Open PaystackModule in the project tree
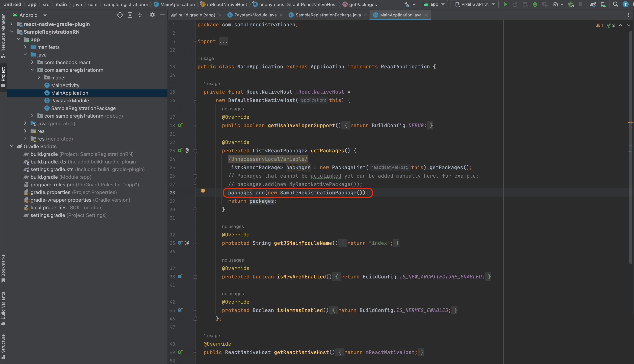Image resolution: width=634 pixels, height=364 pixels. point(70,100)
